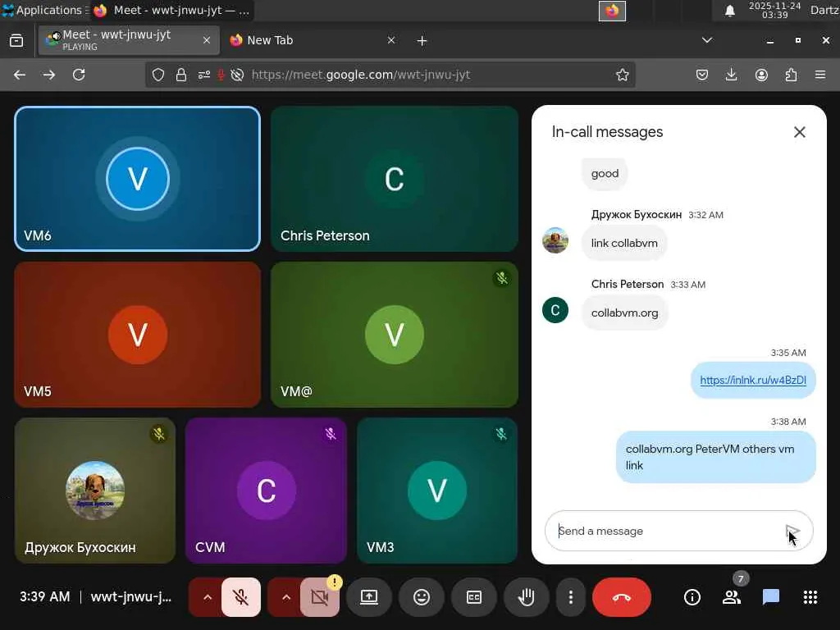Select the VM@ participant tile
The width and height of the screenshot is (840, 630).
point(395,335)
